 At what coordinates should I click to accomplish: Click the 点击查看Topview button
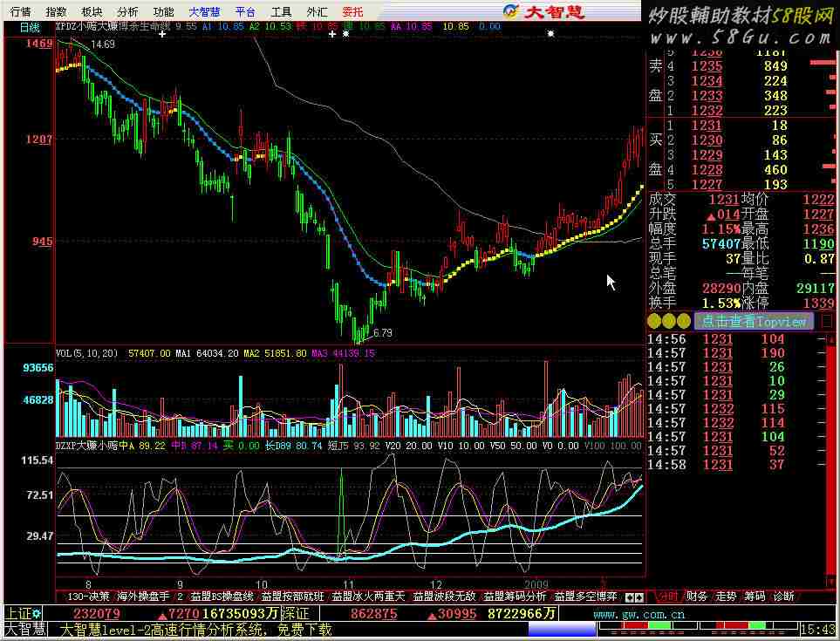click(754, 321)
